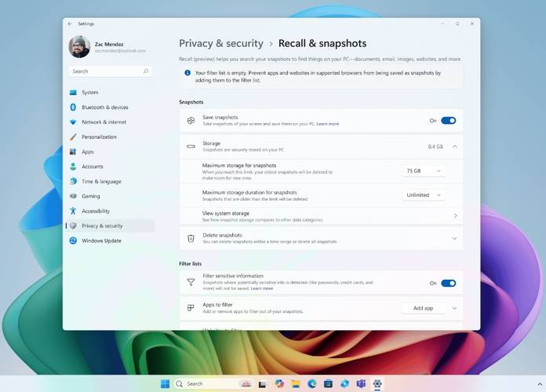Open Gaming settings category

tap(110, 196)
